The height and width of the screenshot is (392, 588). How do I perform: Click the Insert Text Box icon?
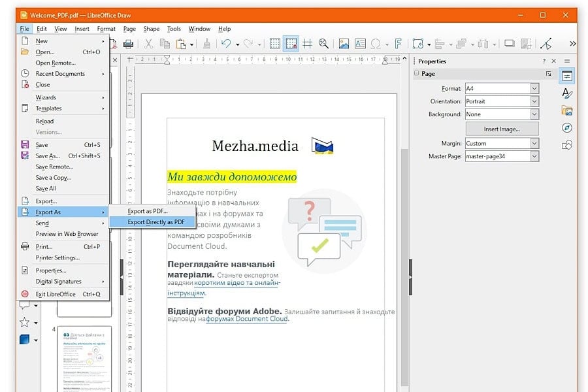pyautogui.click(x=360, y=44)
